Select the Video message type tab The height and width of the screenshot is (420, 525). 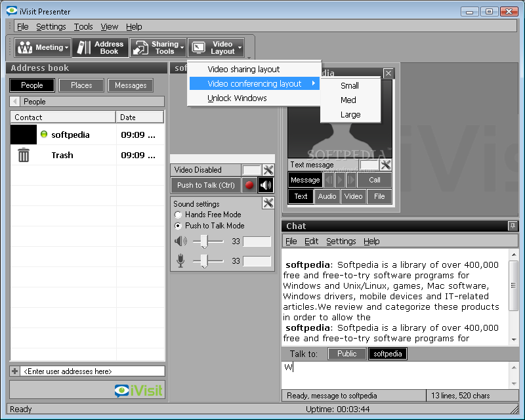tap(353, 196)
